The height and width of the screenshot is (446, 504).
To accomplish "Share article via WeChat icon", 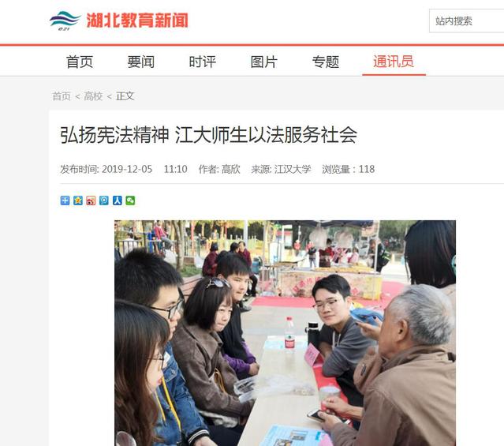I will pos(130,201).
